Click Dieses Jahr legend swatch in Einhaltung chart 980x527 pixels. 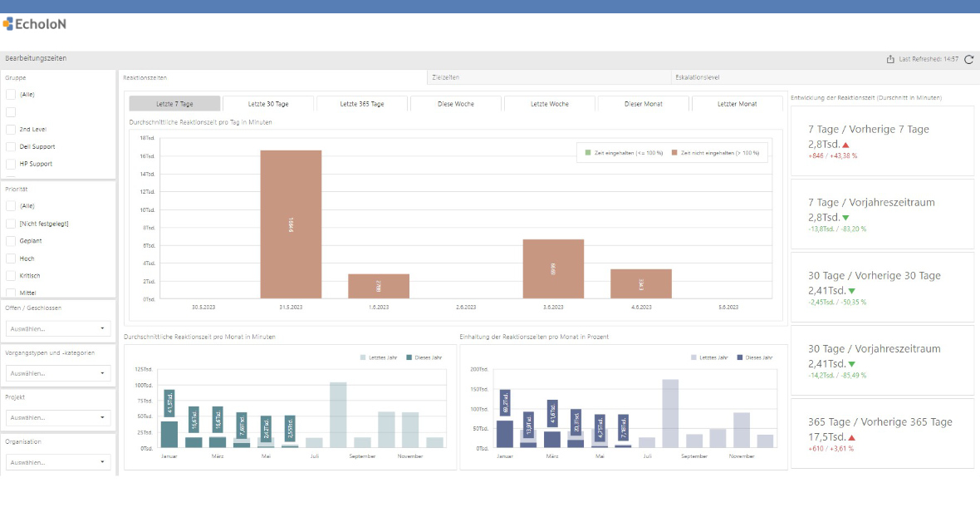pos(739,357)
